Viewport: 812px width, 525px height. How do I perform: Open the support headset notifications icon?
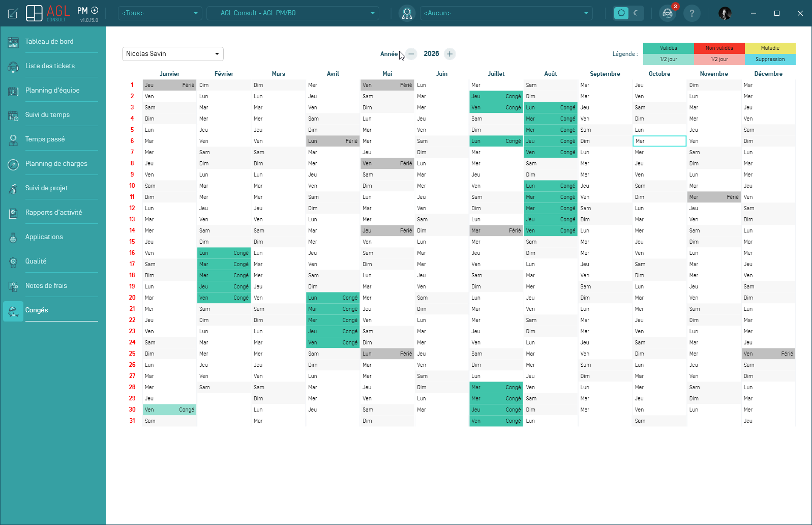click(668, 13)
